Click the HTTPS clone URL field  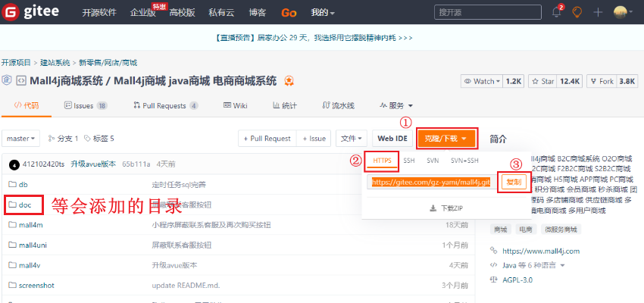pyautogui.click(x=431, y=183)
